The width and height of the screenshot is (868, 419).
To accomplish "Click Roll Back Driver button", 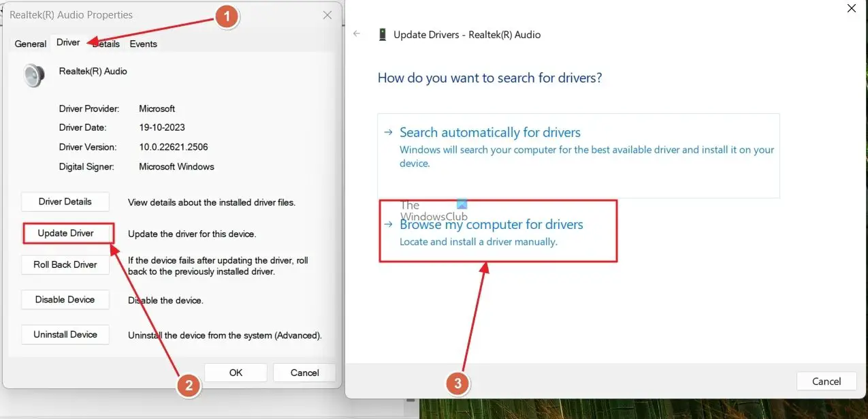I will [x=65, y=264].
